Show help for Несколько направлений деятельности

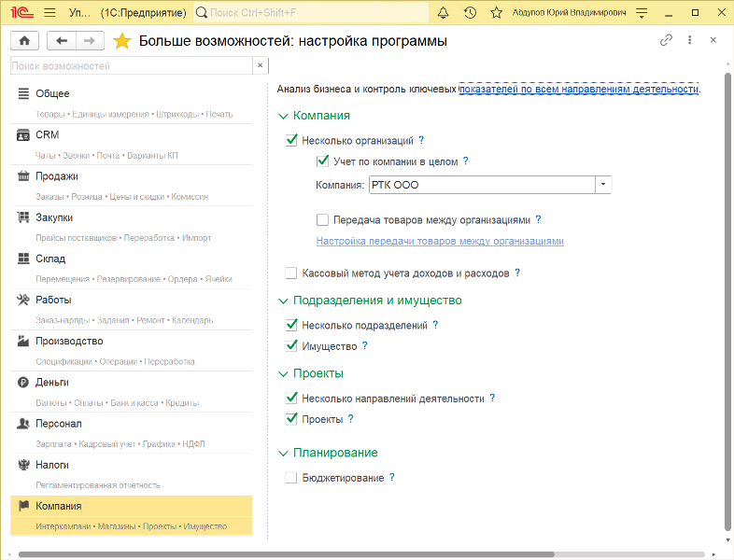(x=492, y=399)
